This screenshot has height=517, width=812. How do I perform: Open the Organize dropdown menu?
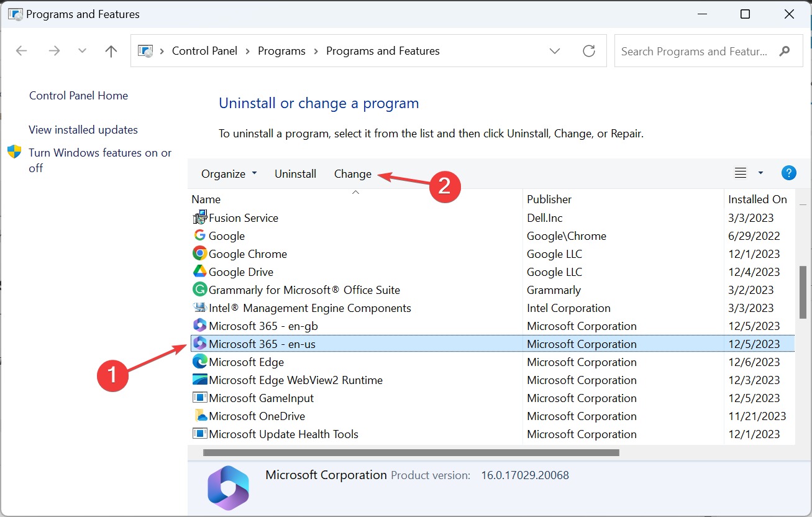pos(229,174)
